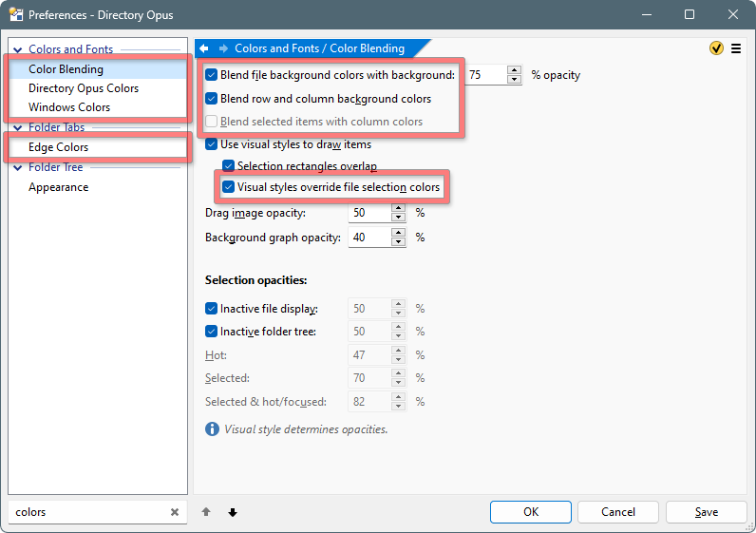Screen dimensions: 756x533
Task: Increase background opacity percent spinner
Action: click(514, 70)
